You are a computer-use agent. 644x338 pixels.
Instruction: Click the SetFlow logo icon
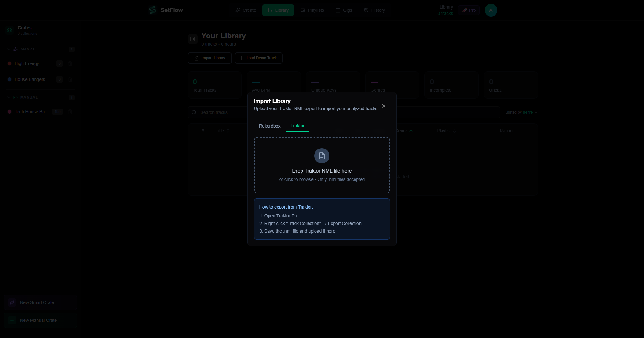(x=152, y=10)
